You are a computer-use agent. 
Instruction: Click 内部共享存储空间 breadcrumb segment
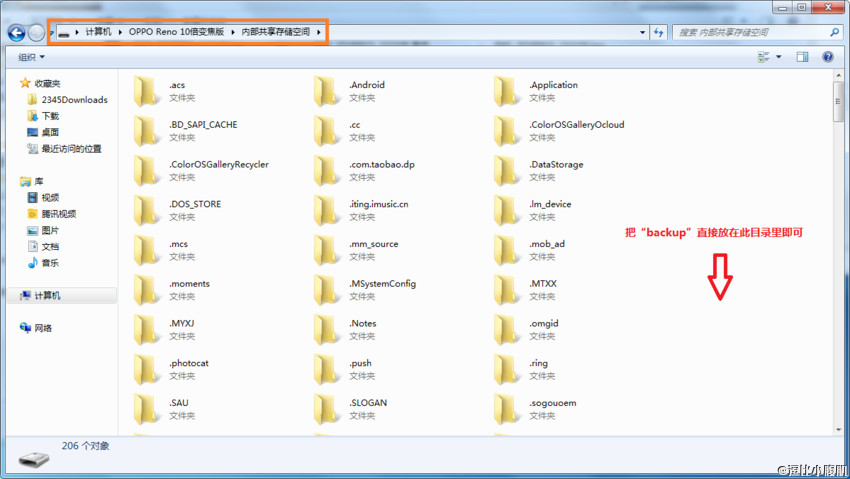click(x=275, y=32)
